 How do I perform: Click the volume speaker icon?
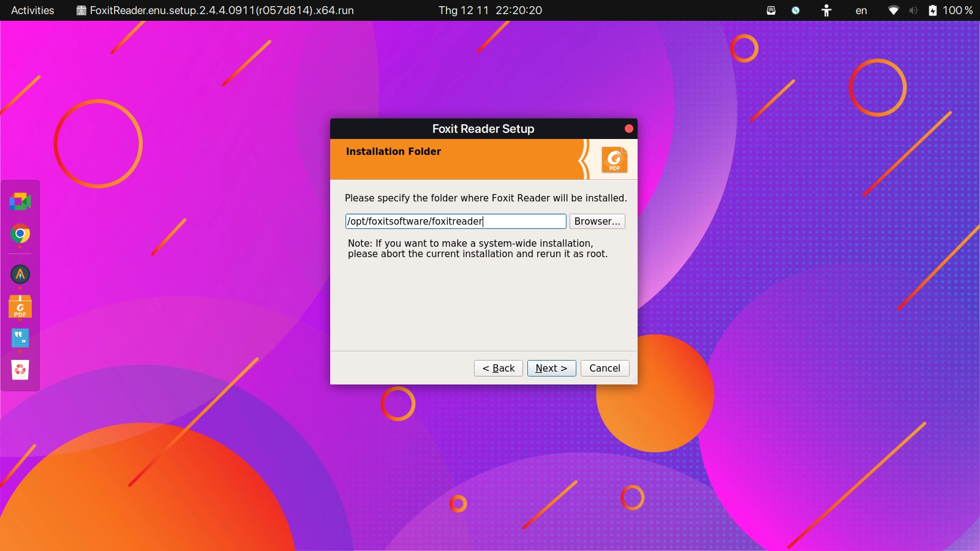pyautogui.click(x=913, y=10)
